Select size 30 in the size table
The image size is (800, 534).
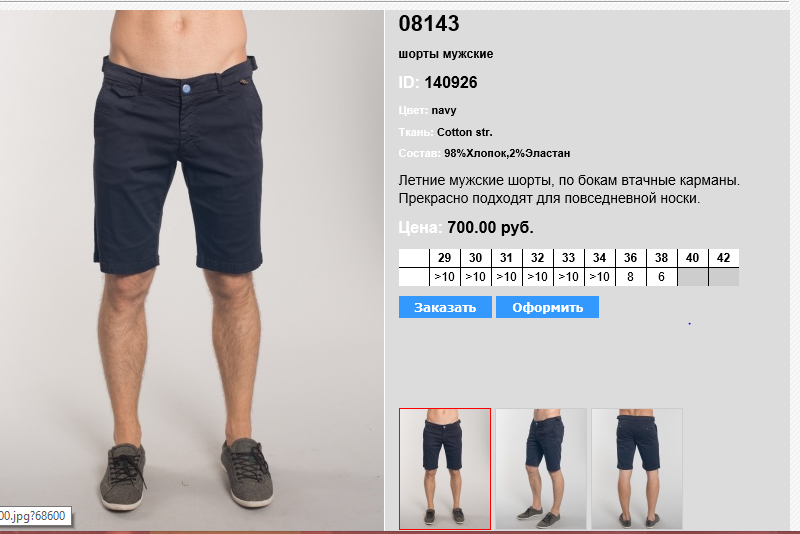476,258
